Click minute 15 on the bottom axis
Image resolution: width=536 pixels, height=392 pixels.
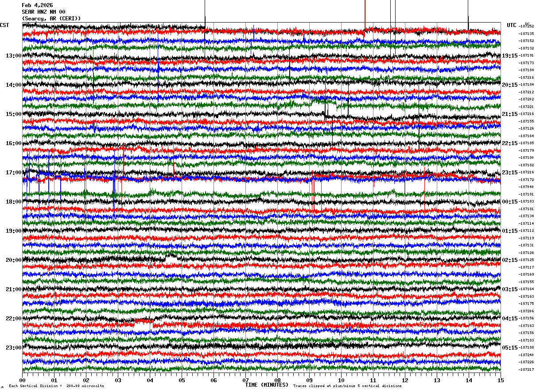pyautogui.click(x=501, y=380)
